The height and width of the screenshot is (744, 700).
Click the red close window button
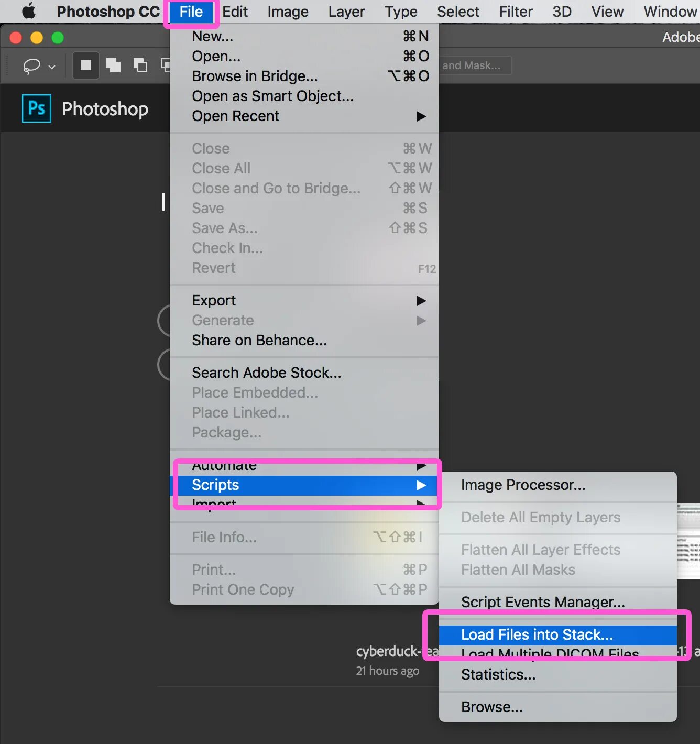click(16, 38)
